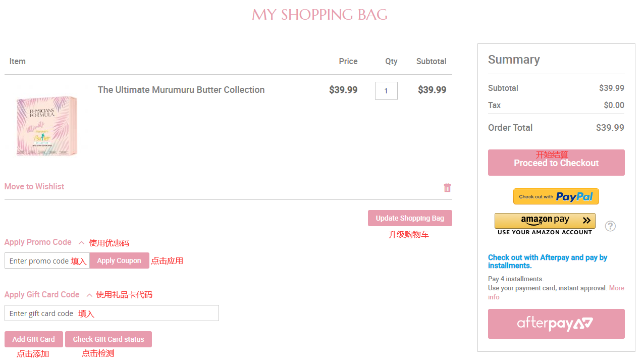The width and height of the screenshot is (644, 364).
Task: Click Update Shopping Bag
Action: [x=410, y=218]
